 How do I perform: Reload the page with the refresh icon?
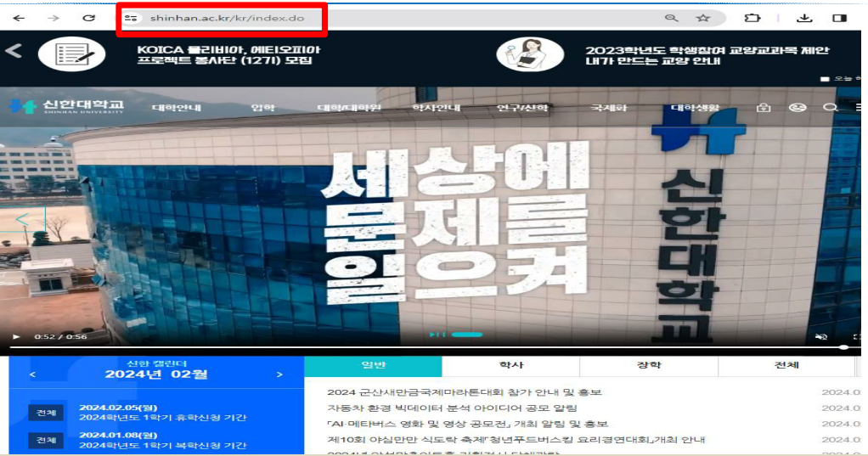88,18
